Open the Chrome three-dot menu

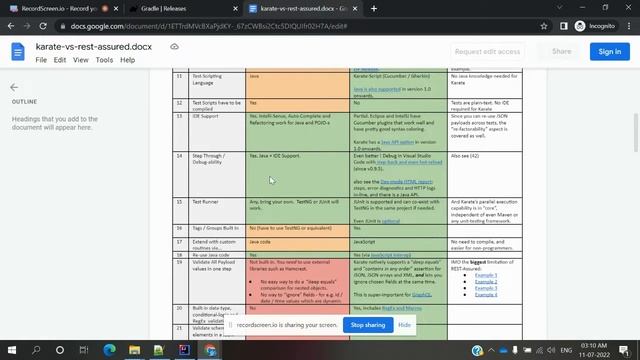tap(629, 26)
